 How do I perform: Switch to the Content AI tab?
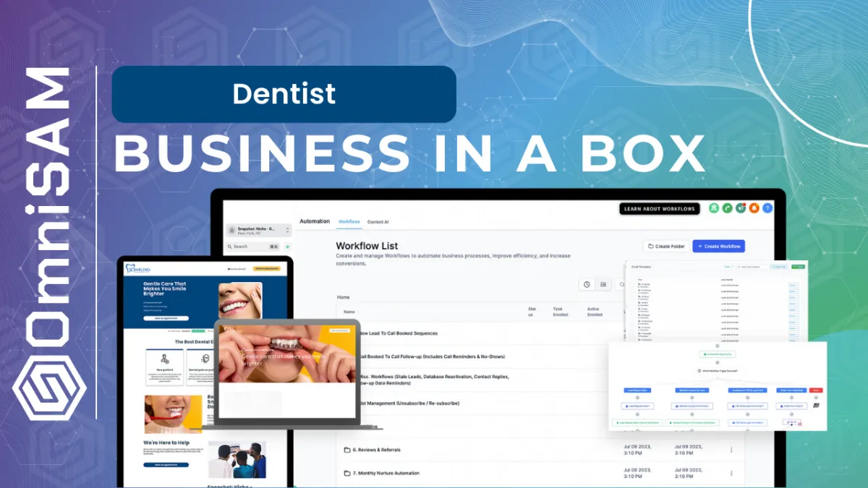[378, 221]
